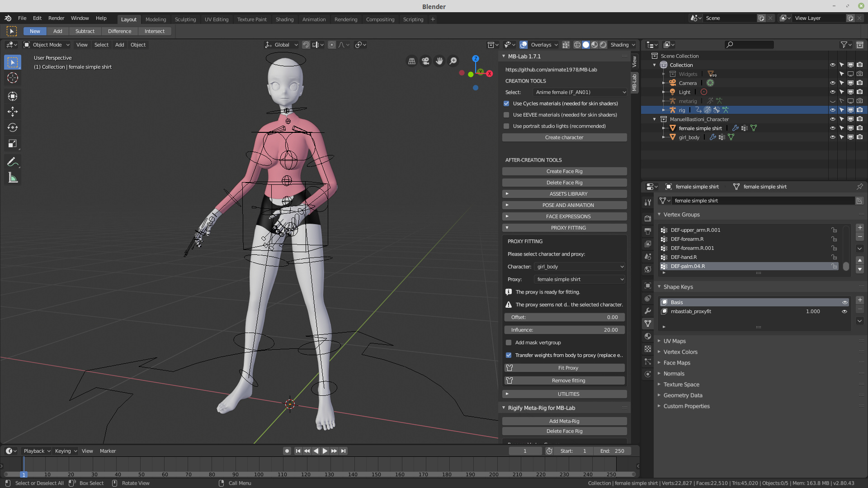This screenshot has width=868, height=488.
Task: Select wireframe viewport shading mode
Action: [x=577, y=45]
